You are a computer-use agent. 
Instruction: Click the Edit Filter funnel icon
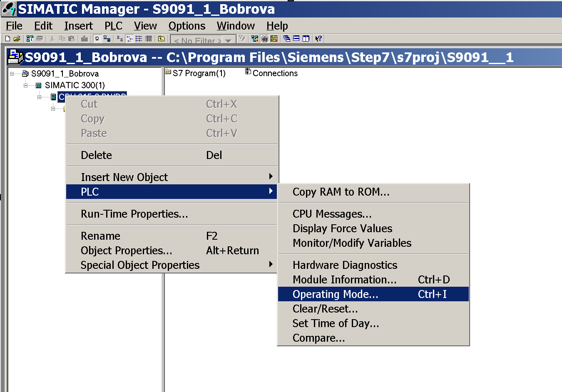coord(242,39)
